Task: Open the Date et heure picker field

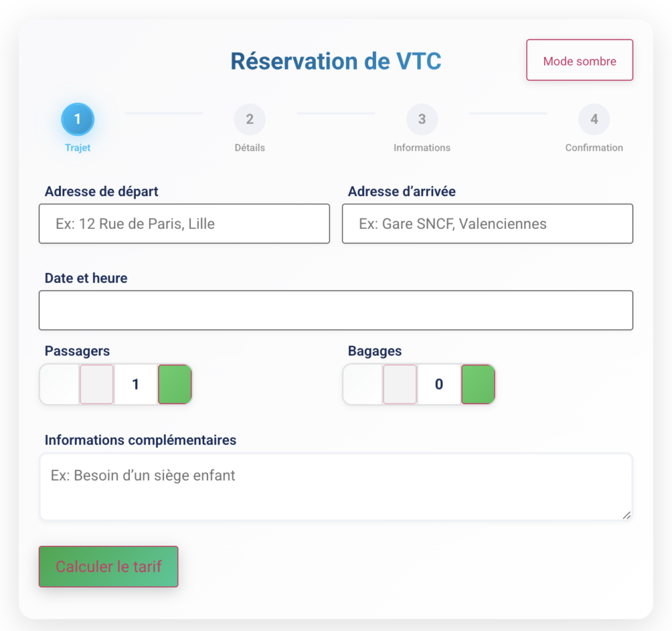Action: (336, 310)
